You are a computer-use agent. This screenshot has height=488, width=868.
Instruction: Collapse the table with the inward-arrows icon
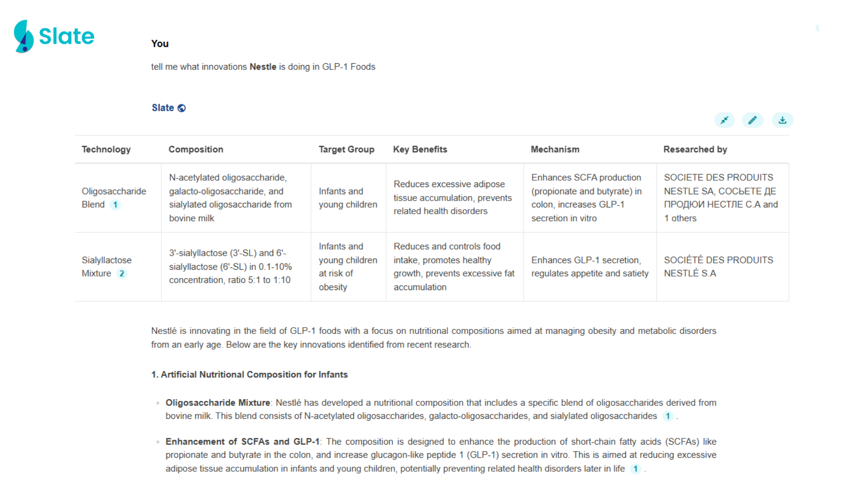pyautogui.click(x=724, y=120)
